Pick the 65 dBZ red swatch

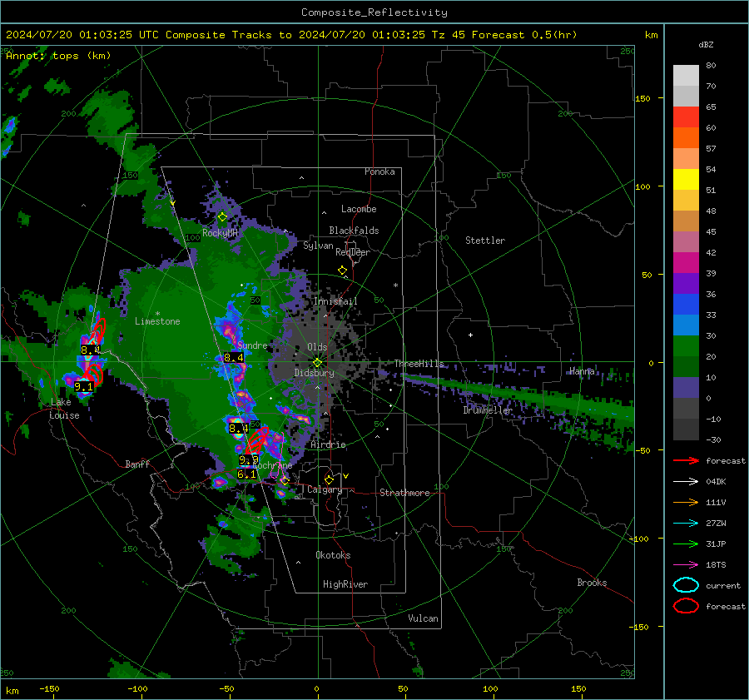tap(686, 117)
